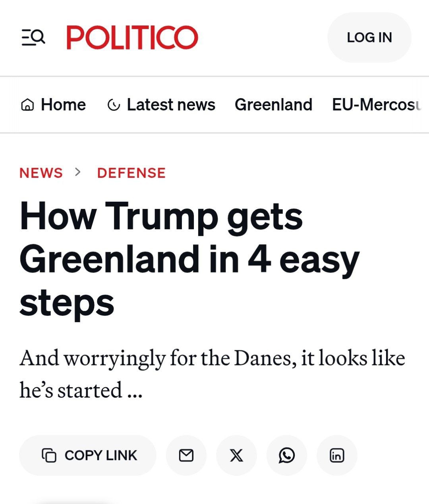The width and height of the screenshot is (429, 504).
Task: Click the clock icon beside Latest news
Action: (114, 105)
